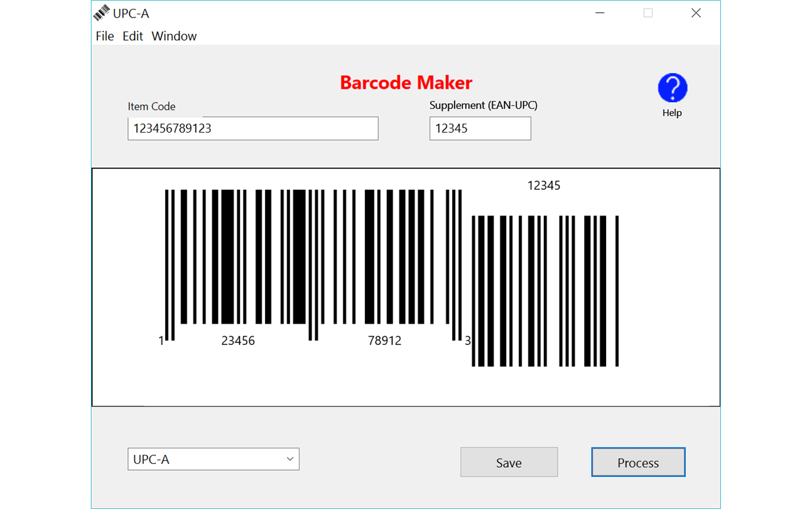Open the Edit menu
Screen dimensions: 812x509
(x=133, y=36)
